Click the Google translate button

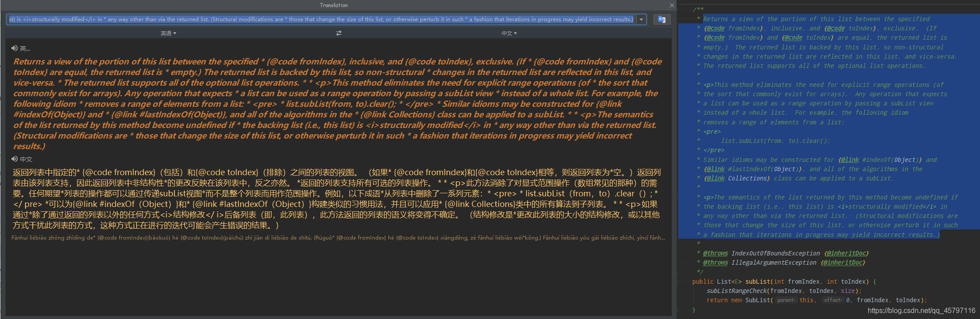[661, 19]
